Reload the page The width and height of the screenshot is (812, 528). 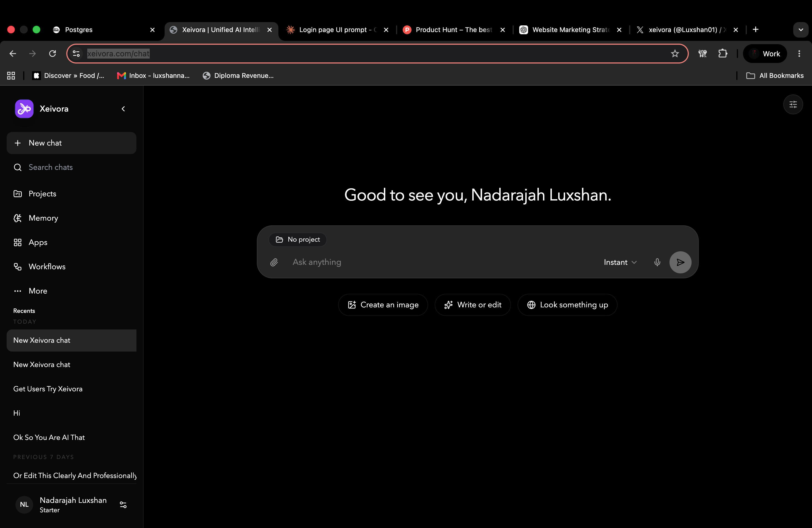52,54
